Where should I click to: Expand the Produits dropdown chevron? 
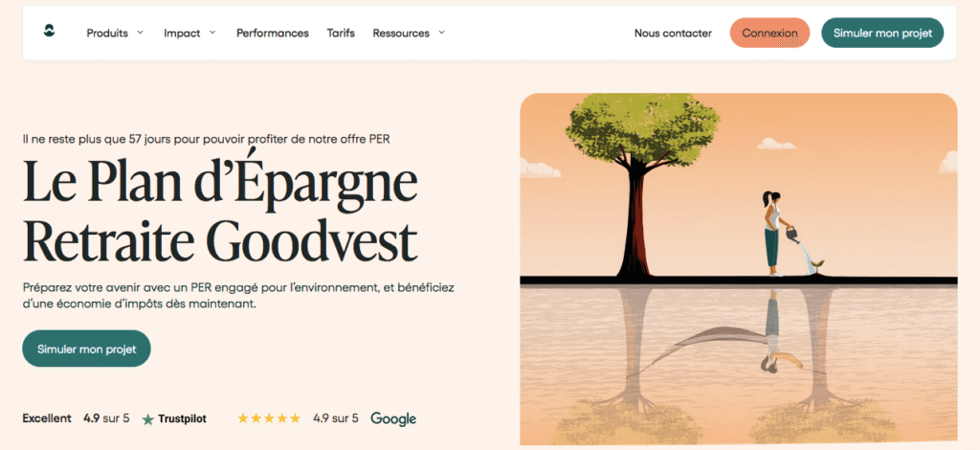140,33
